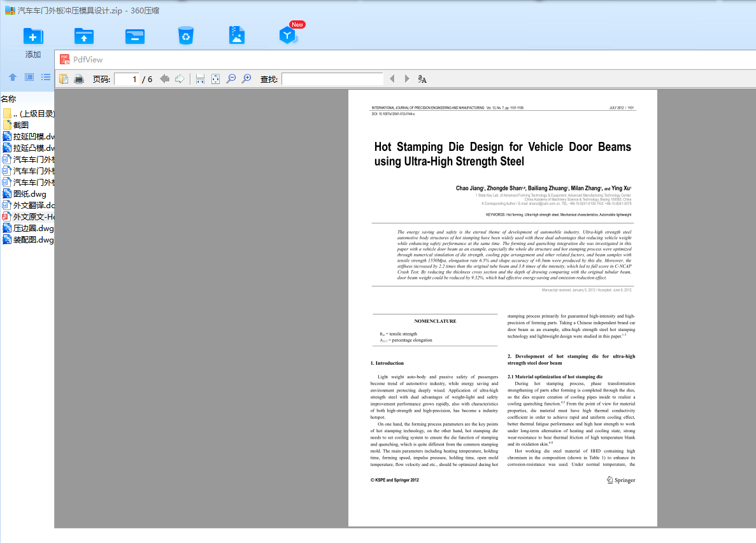Click the '2.1 Material optimization' subsection heading
This screenshot has width=756, height=543.
pos(555,377)
